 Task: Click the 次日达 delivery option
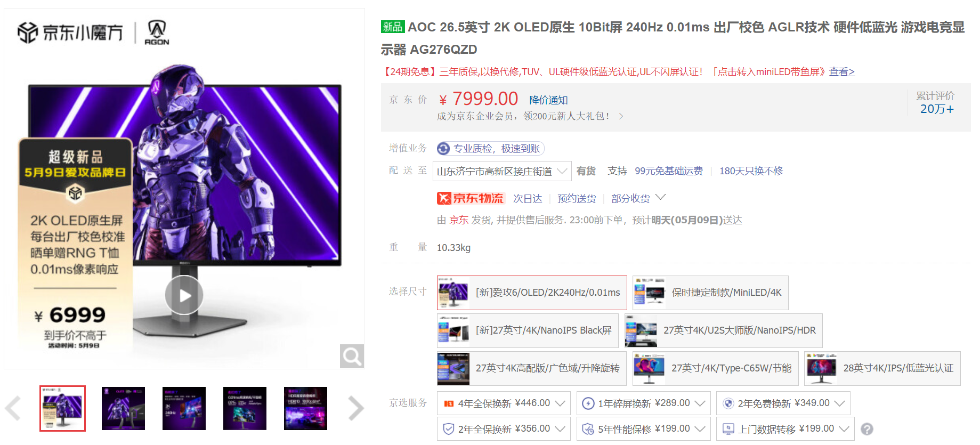[528, 199]
